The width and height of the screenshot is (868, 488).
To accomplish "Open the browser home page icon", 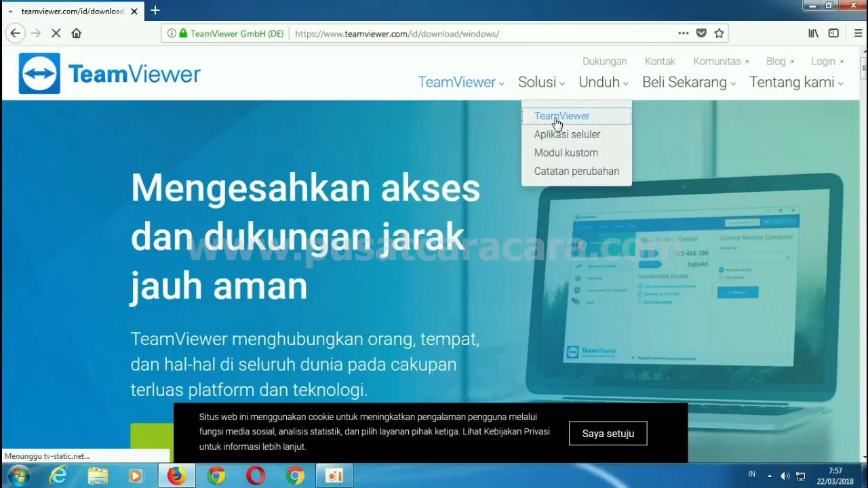I will [x=76, y=33].
